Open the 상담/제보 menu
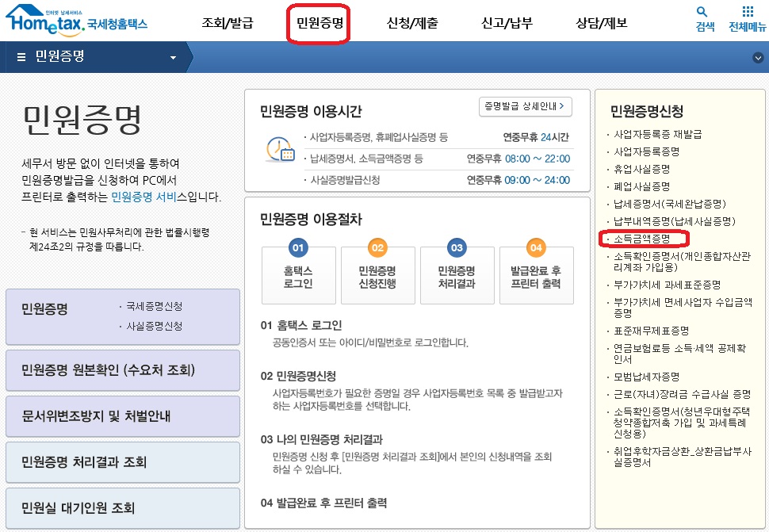The height and width of the screenshot is (532, 769). point(601,22)
